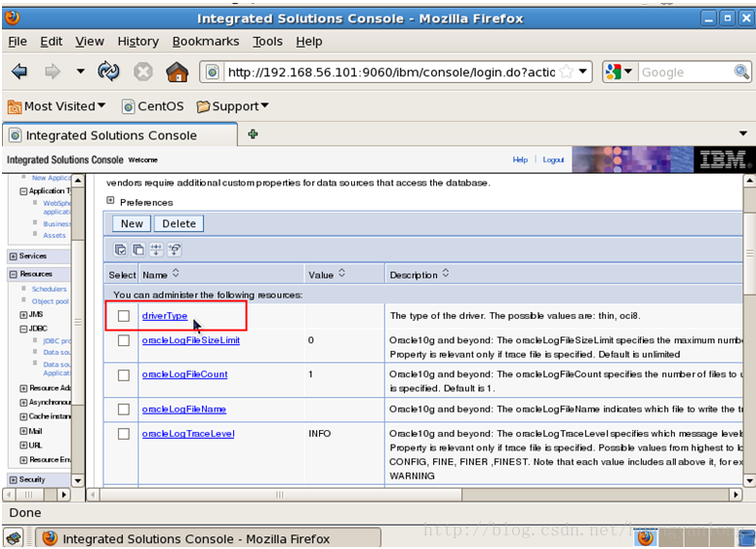Open the Tools menu

point(267,42)
